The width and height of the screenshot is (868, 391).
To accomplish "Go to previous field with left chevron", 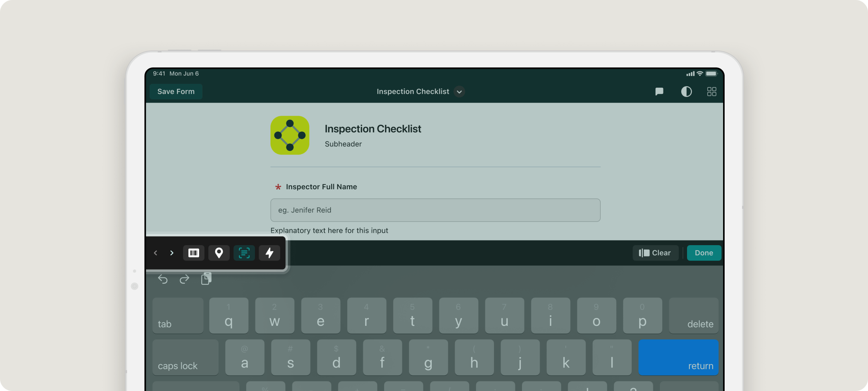I will [156, 253].
